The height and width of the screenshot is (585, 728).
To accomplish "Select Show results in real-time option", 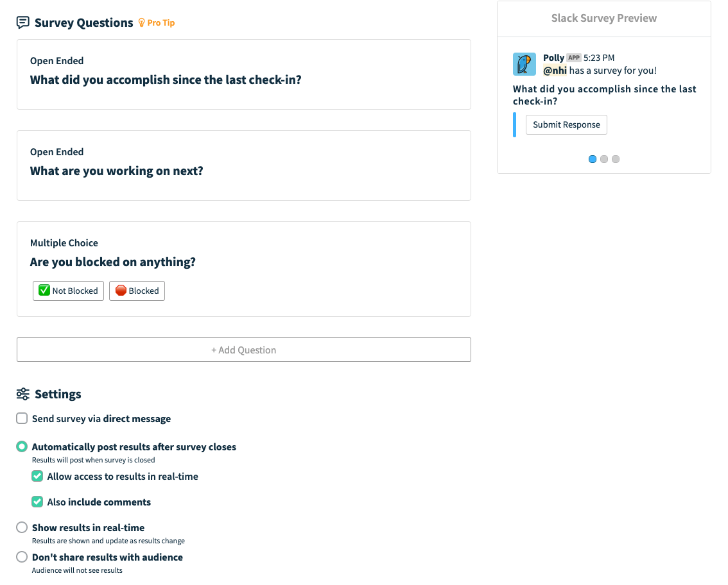I will [22, 527].
